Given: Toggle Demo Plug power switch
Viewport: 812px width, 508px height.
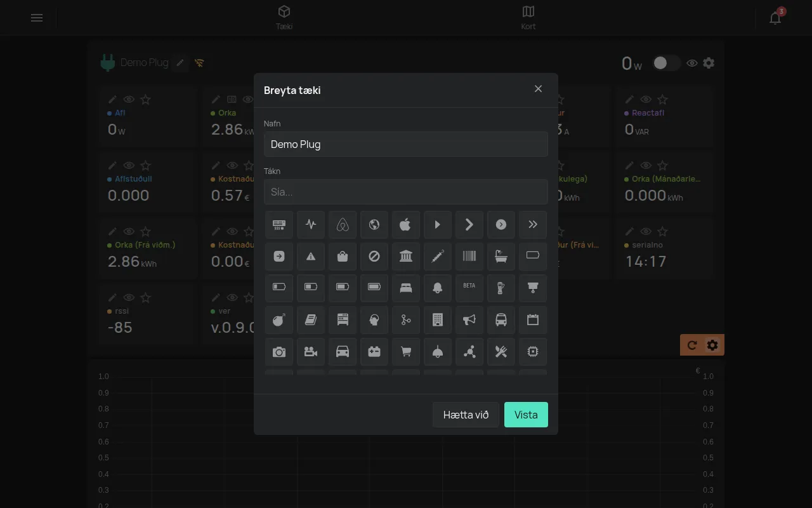Looking at the screenshot, I should (666, 63).
